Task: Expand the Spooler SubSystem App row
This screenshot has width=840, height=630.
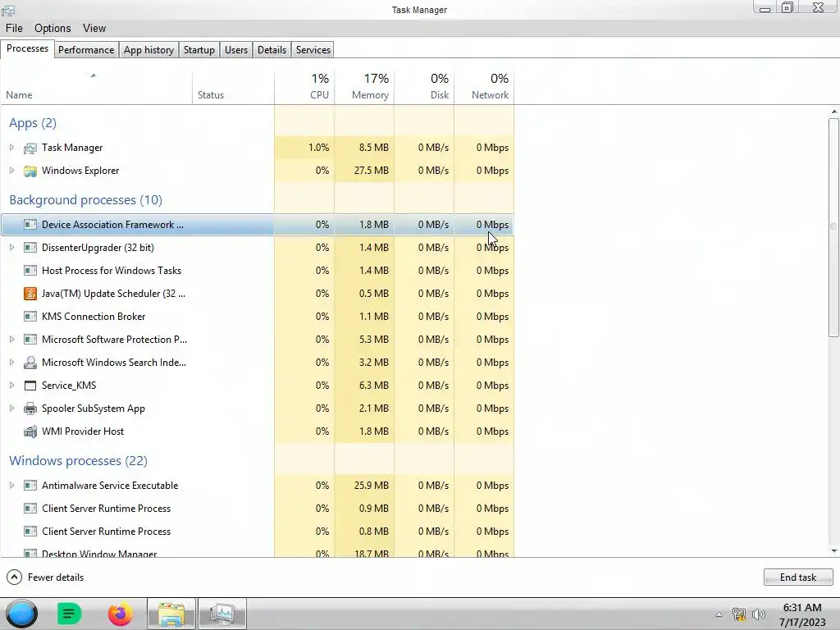Action: [x=11, y=409]
